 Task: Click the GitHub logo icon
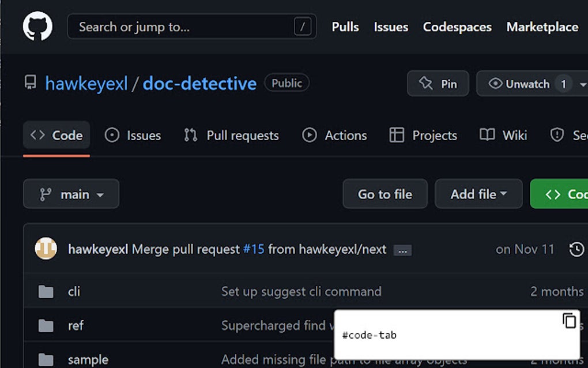point(37,26)
